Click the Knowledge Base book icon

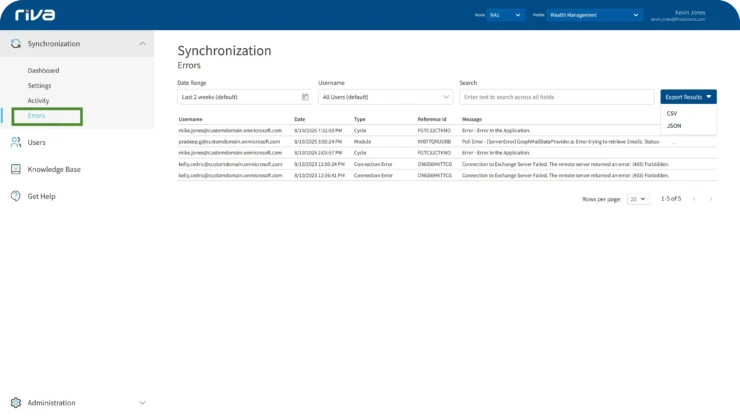pyautogui.click(x=16, y=169)
